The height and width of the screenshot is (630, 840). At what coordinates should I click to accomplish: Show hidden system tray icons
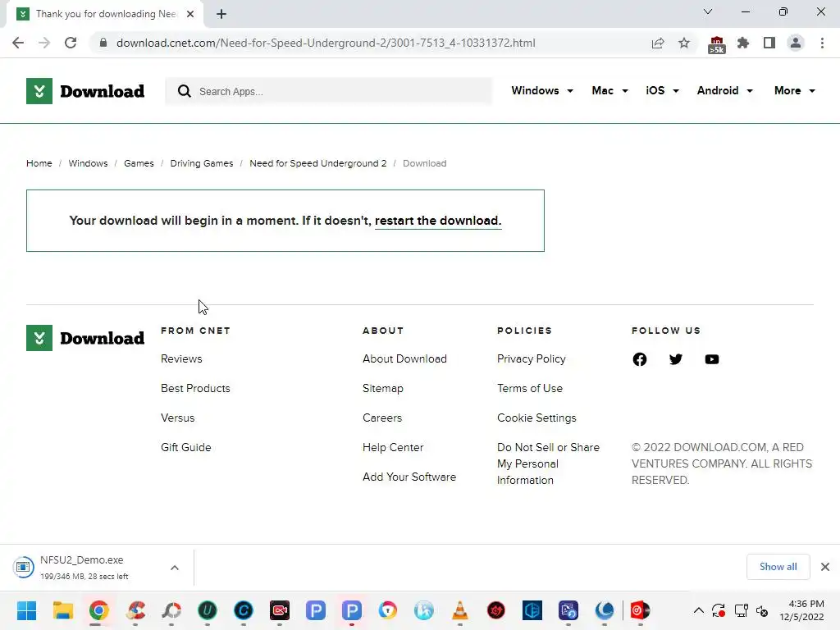[x=699, y=610]
